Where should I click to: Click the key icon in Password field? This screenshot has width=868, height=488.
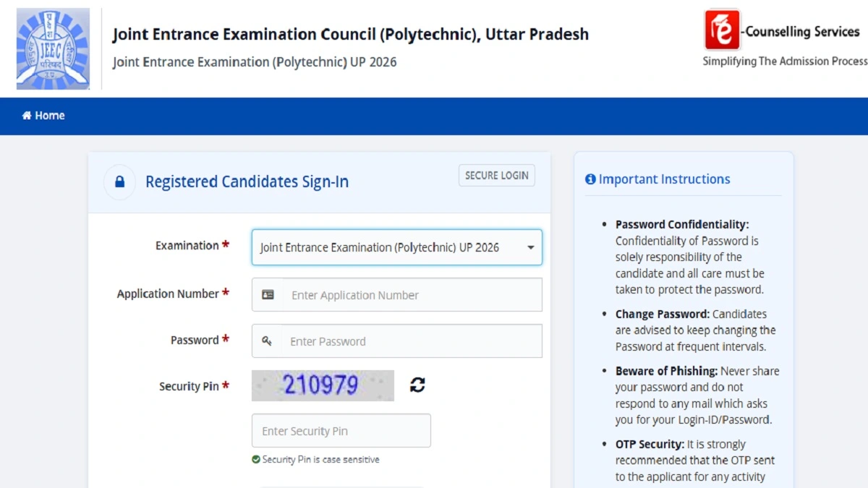coord(267,341)
